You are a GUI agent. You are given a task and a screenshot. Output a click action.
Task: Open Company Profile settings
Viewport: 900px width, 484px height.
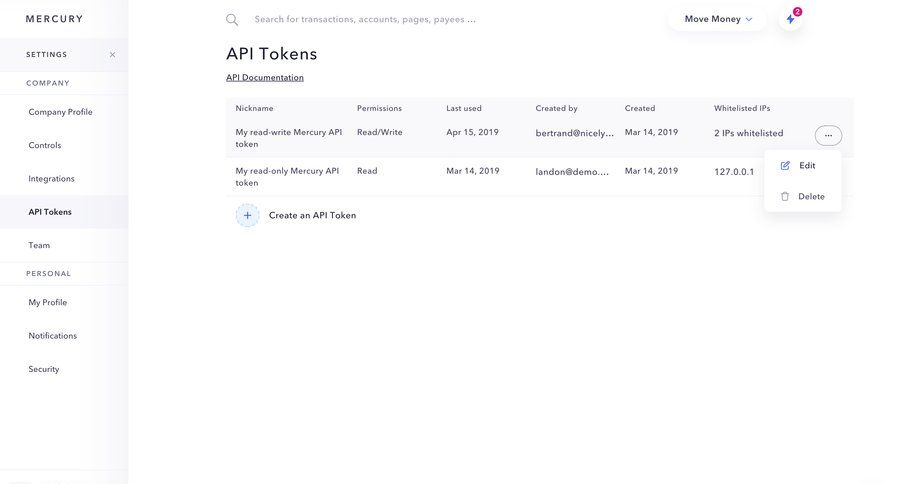coord(60,112)
